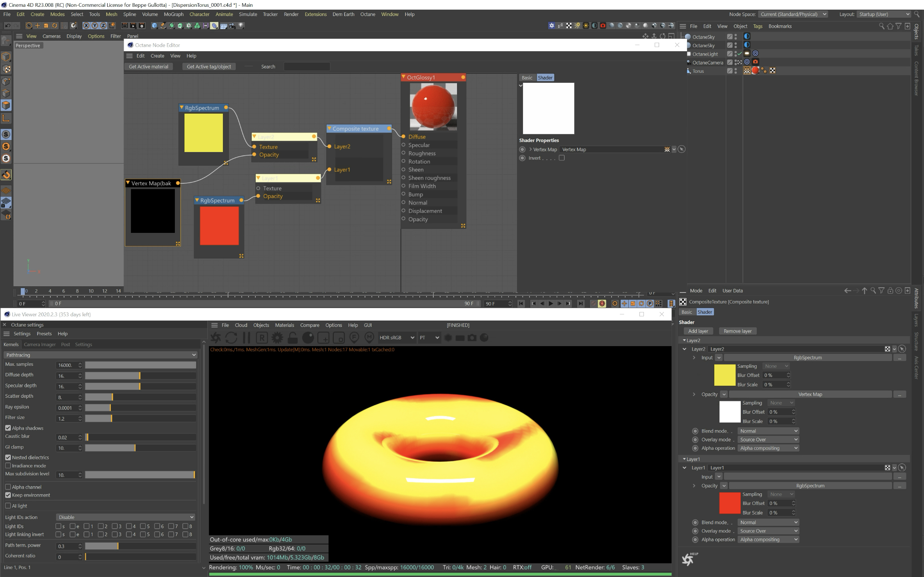Click the pick focus F icon
This screenshot has height=577, width=924.
[354, 338]
